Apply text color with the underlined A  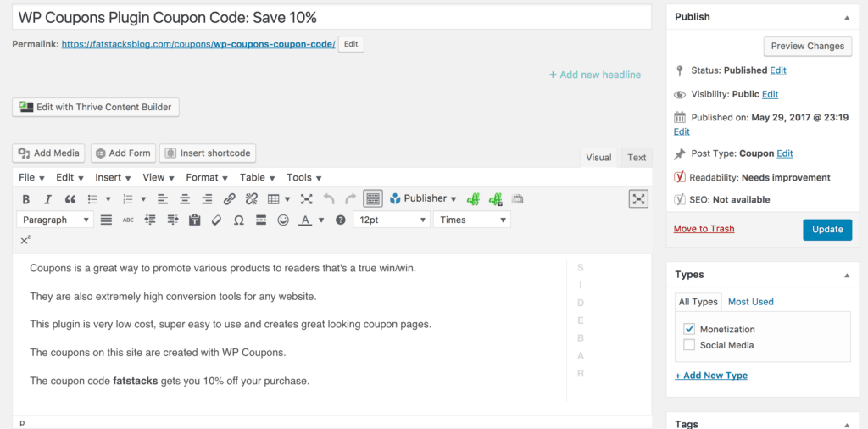point(305,220)
